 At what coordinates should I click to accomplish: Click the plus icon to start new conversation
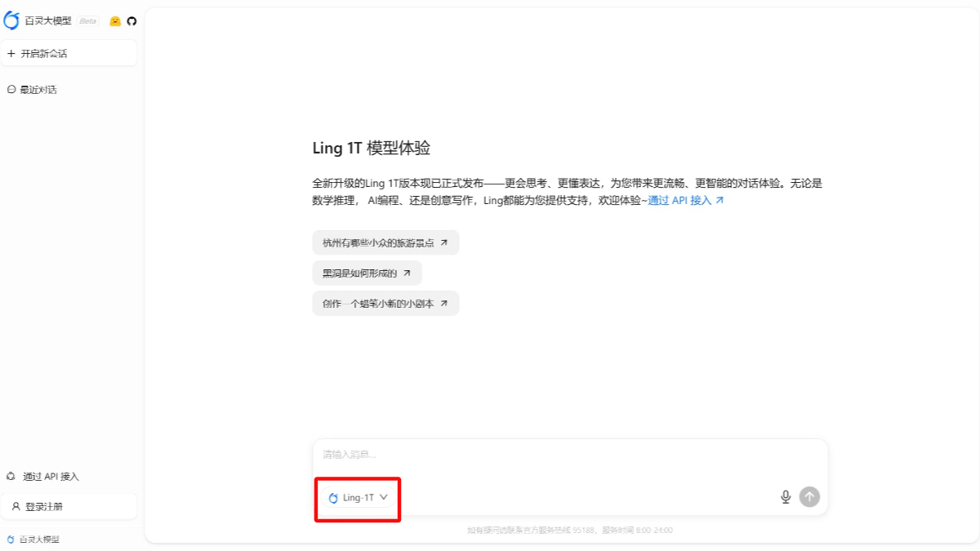point(11,53)
